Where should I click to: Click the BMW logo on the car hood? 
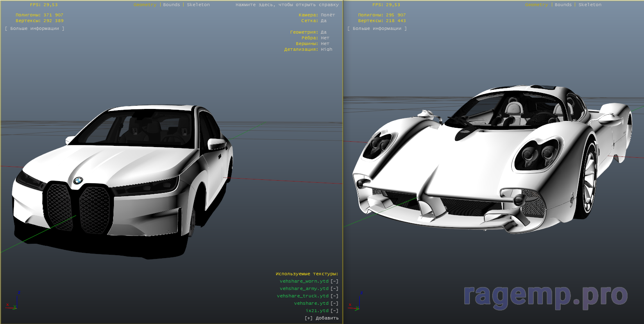click(x=78, y=181)
